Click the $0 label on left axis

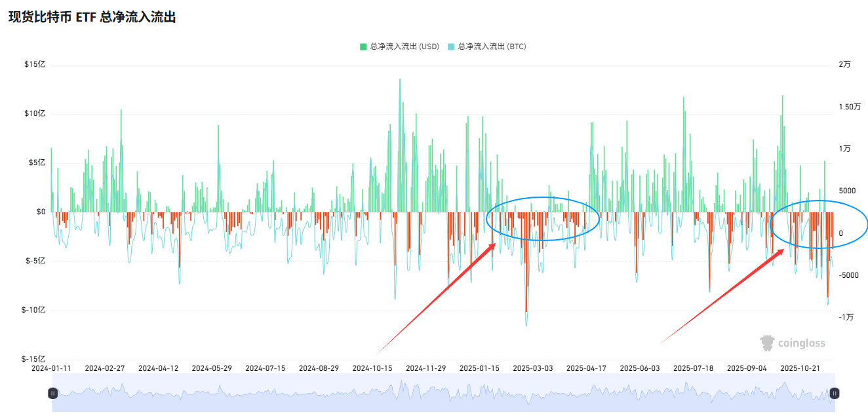[41, 212]
